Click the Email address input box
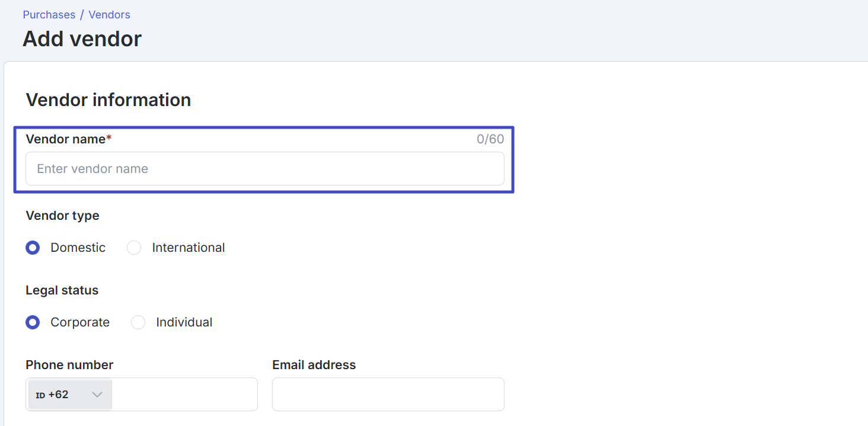The width and height of the screenshot is (868, 426). point(388,395)
